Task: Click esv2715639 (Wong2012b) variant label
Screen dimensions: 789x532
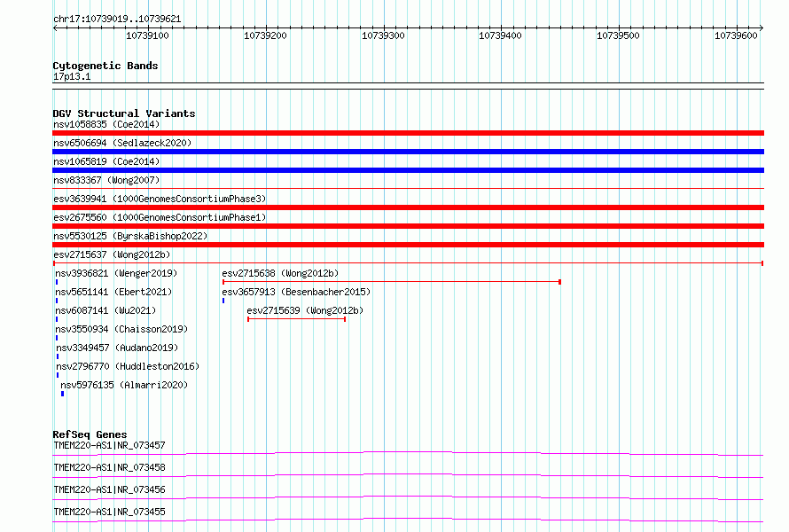Action: (x=305, y=310)
